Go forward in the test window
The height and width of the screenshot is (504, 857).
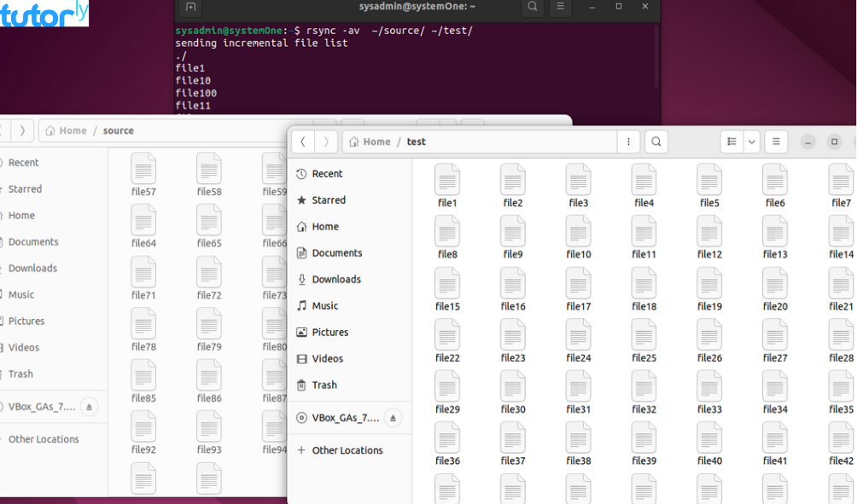pos(326,142)
